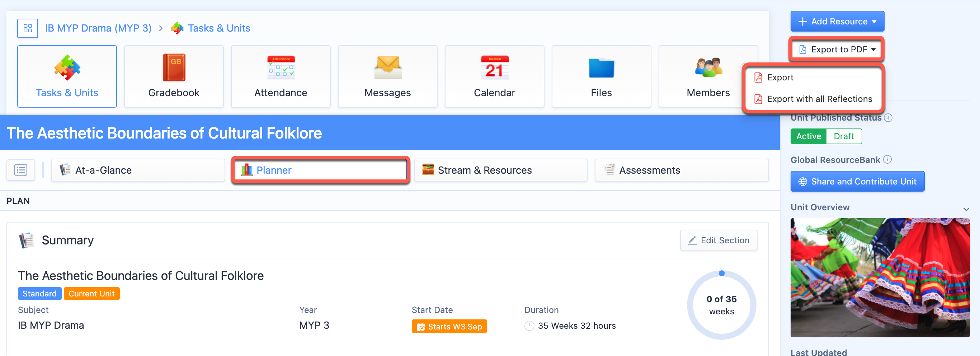
Task: Click the apps grid icon in breadcrumb
Action: 27,28
